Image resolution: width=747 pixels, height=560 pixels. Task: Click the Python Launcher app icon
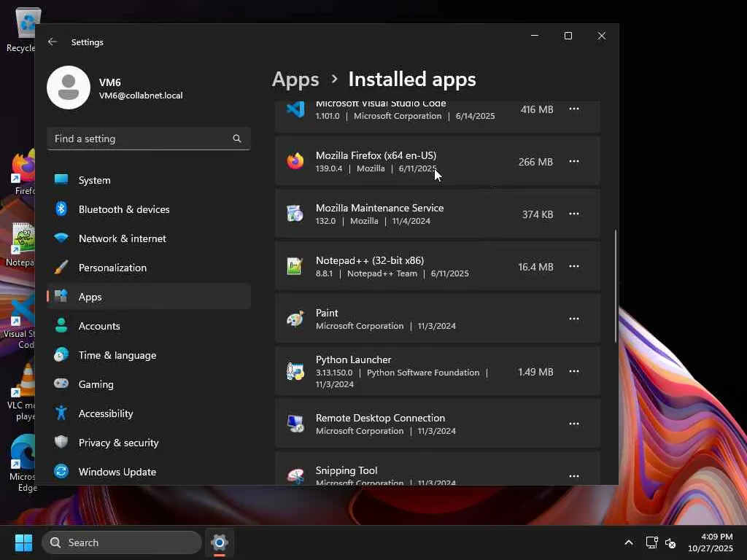coord(295,372)
